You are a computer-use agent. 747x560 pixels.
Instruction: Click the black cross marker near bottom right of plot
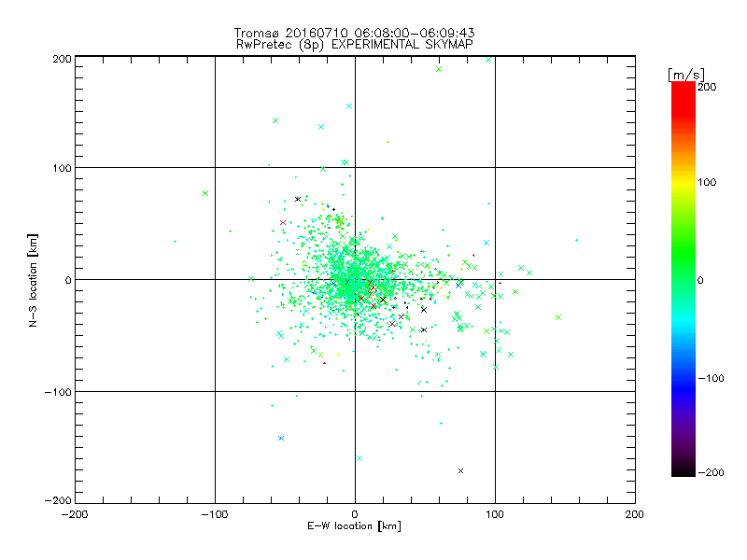click(x=460, y=471)
